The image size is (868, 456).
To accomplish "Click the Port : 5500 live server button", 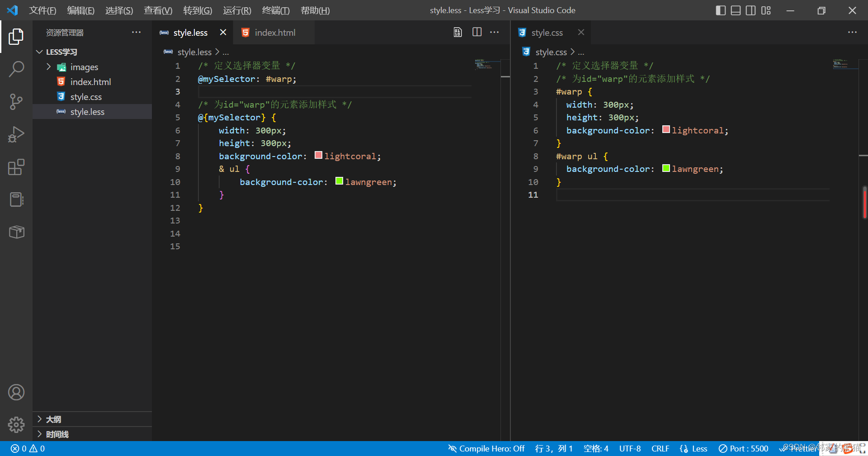I will pos(743,449).
